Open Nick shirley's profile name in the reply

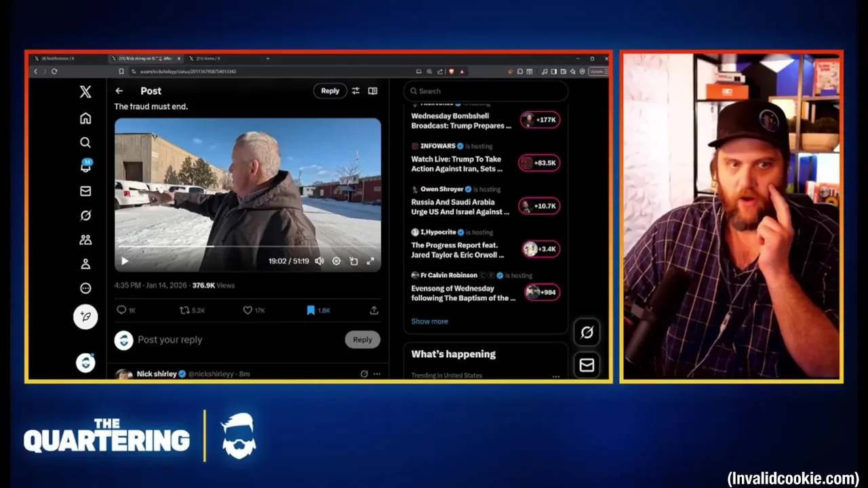click(x=157, y=373)
